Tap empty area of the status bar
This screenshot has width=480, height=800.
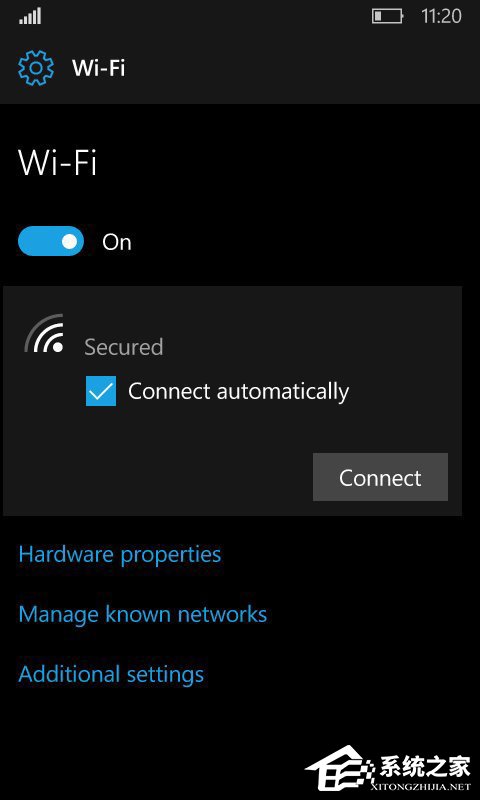(204, 17)
